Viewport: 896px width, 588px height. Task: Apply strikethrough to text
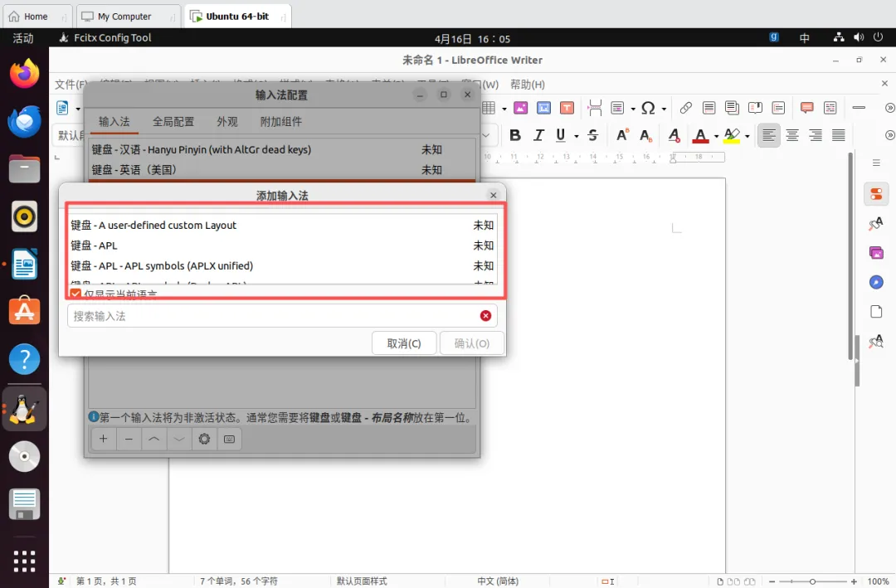(592, 135)
